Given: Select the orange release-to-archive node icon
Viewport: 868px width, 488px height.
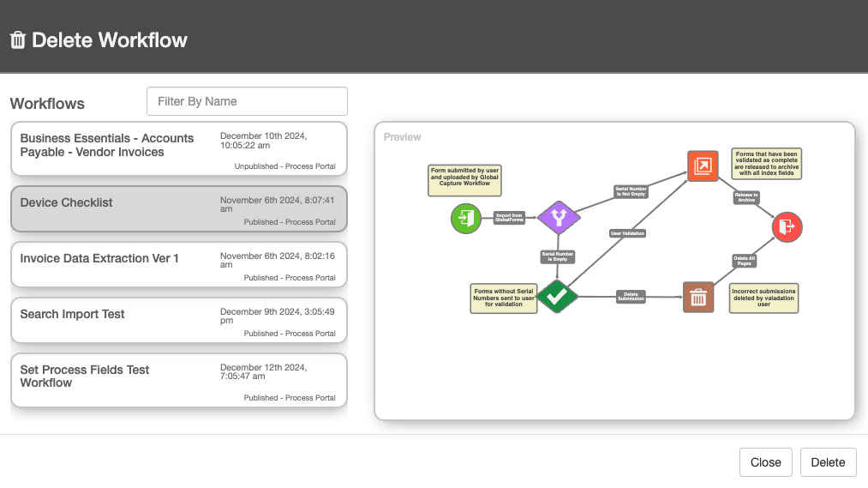Looking at the screenshot, I should (703, 166).
